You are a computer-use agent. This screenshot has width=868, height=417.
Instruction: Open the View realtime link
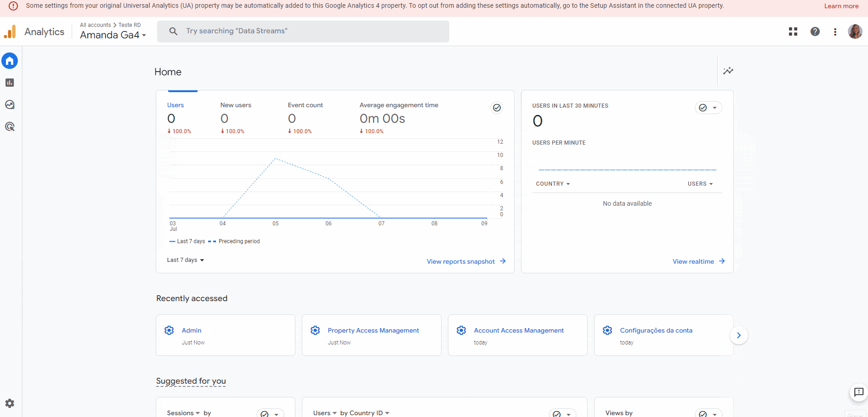699,261
